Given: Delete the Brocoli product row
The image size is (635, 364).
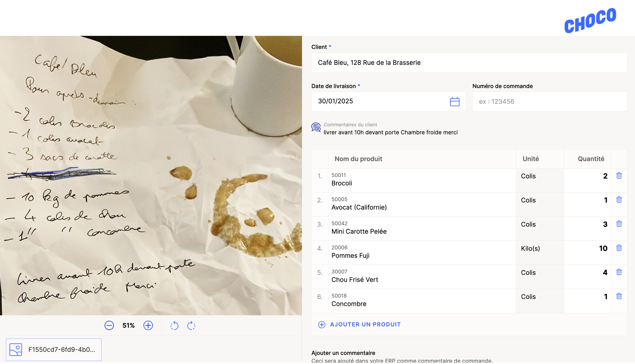Looking at the screenshot, I should tap(619, 175).
